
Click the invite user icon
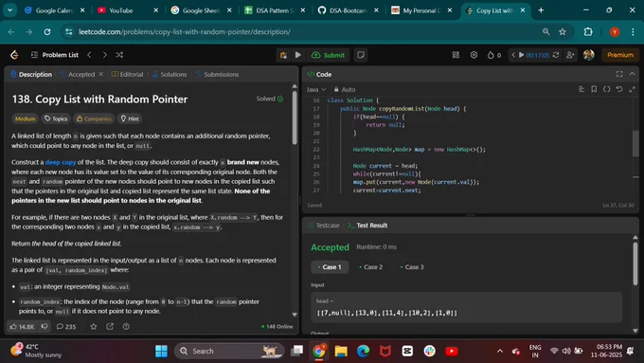[570, 55]
